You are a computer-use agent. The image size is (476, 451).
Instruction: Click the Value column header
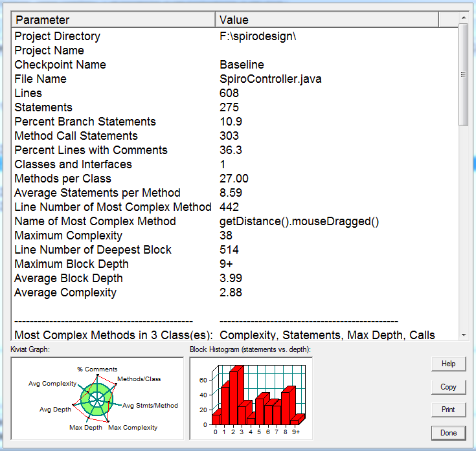coord(327,20)
